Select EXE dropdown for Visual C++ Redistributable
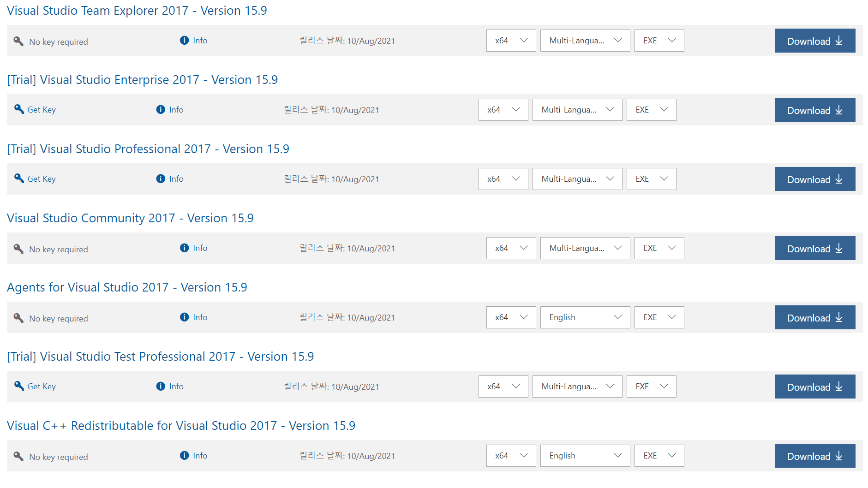The width and height of the screenshot is (868, 488). click(x=659, y=456)
